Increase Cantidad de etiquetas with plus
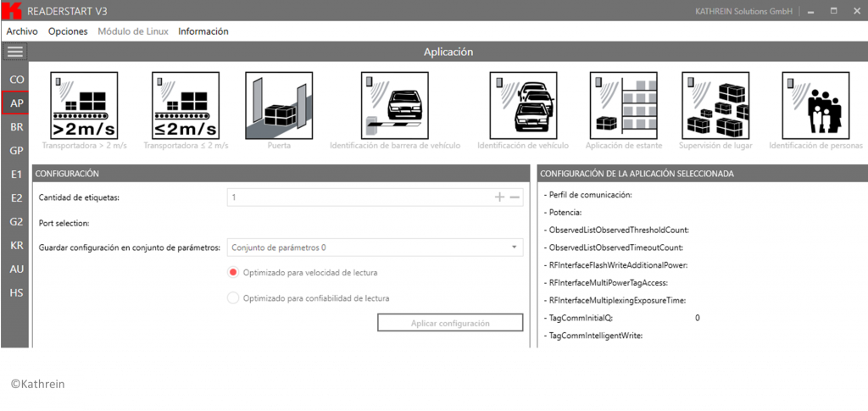The image size is (868, 411). coord(499,197)
